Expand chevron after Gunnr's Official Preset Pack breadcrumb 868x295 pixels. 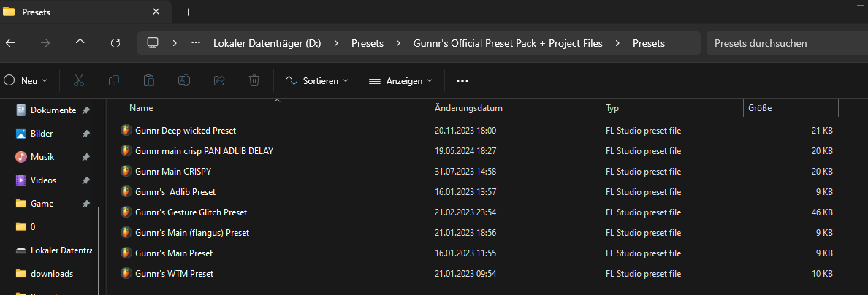(618, 43)
